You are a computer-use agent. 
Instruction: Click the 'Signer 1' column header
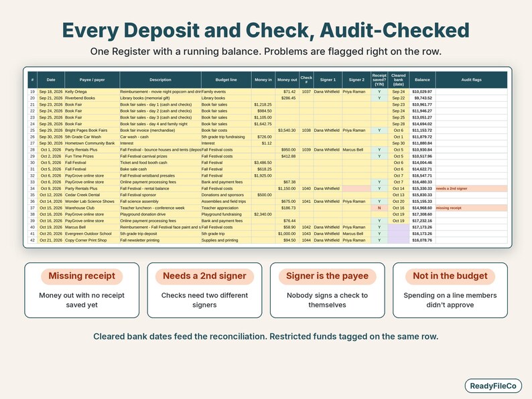tap(328, 80)
